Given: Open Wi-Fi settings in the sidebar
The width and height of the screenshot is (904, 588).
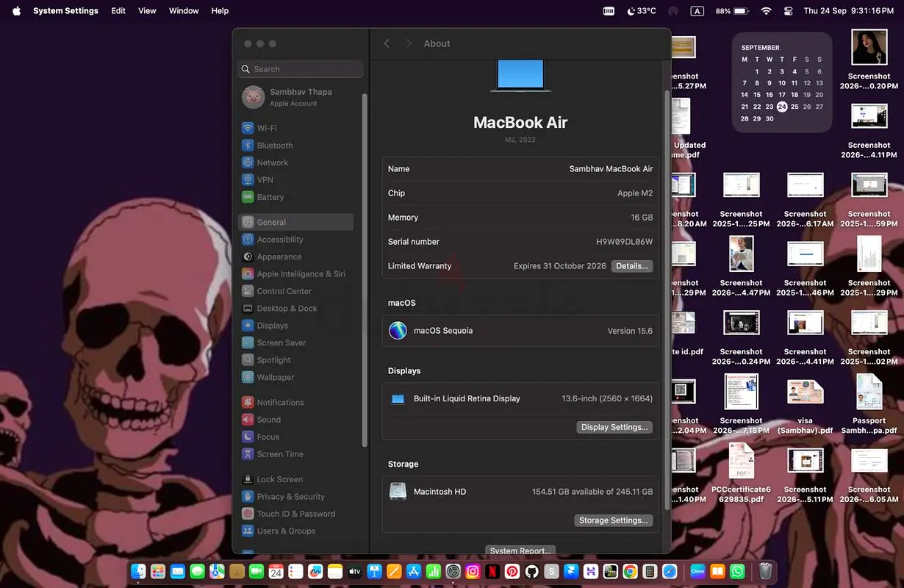Looking at the screenshot, I should (295, 128).
